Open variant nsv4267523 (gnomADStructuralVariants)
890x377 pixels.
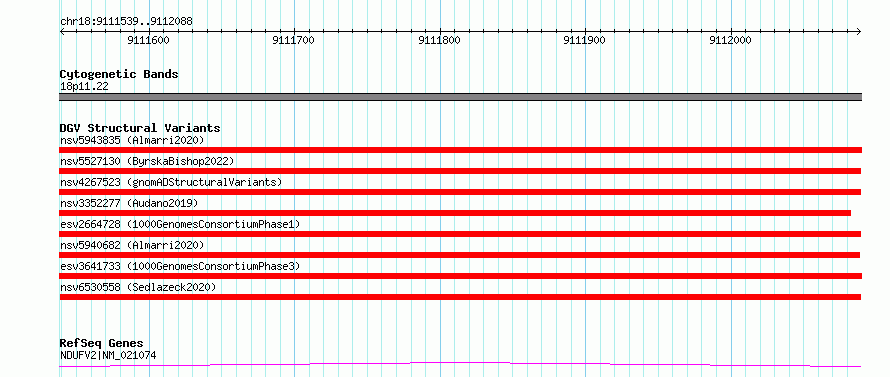(x=171, y=182)
